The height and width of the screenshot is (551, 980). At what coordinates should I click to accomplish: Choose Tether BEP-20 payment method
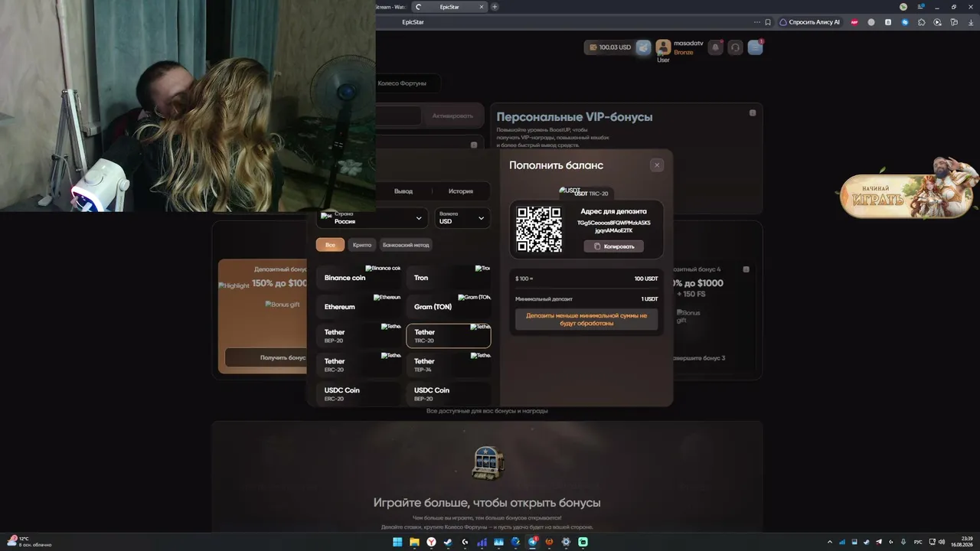pyautogui.click(x=358, y=336)
